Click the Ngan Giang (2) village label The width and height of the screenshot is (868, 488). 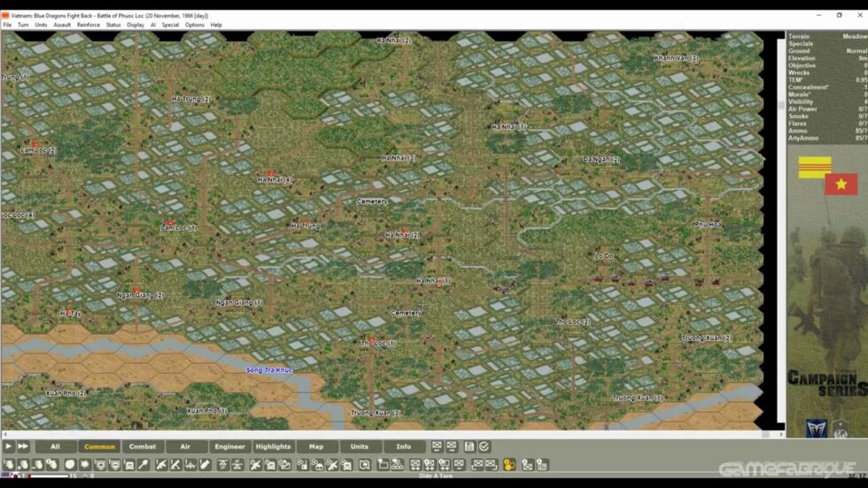[140, 296]
